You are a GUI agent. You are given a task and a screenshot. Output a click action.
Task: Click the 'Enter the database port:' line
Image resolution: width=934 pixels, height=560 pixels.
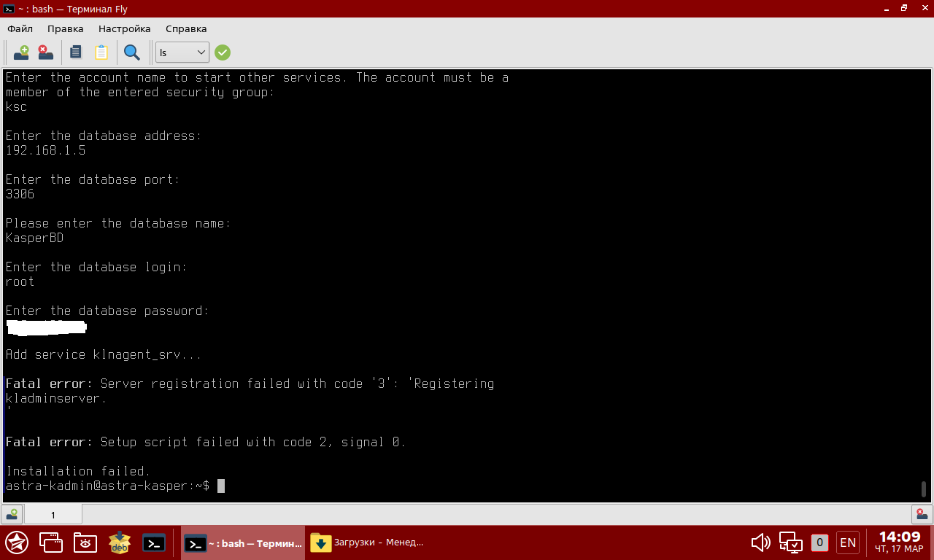pos(93,179)
